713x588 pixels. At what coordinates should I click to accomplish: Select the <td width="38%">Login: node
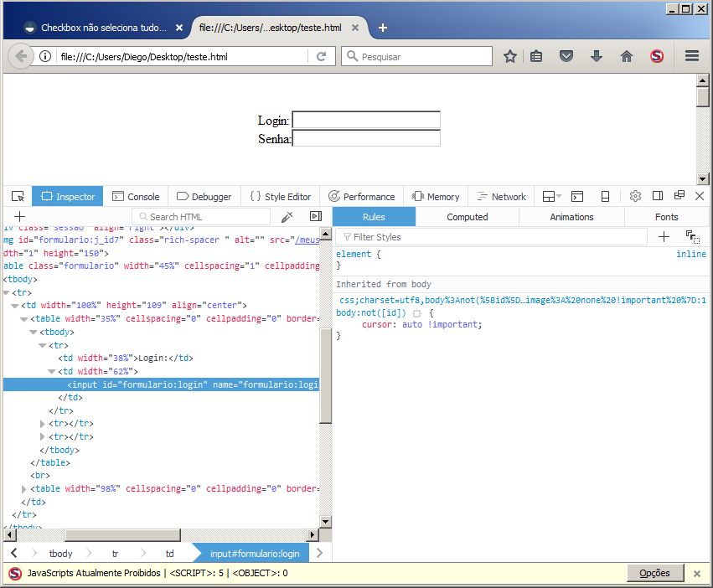(126, 358)
